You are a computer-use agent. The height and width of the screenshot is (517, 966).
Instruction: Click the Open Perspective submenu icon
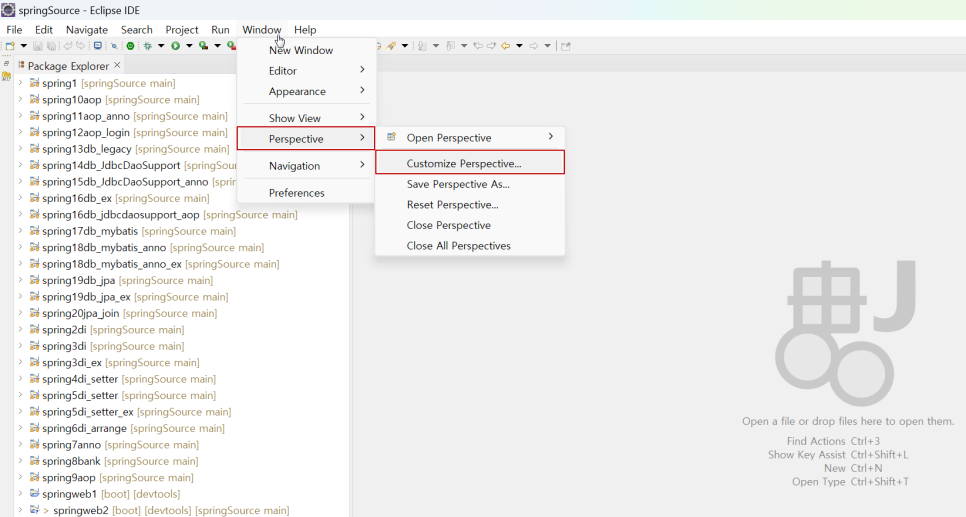[x=391, y=137]
